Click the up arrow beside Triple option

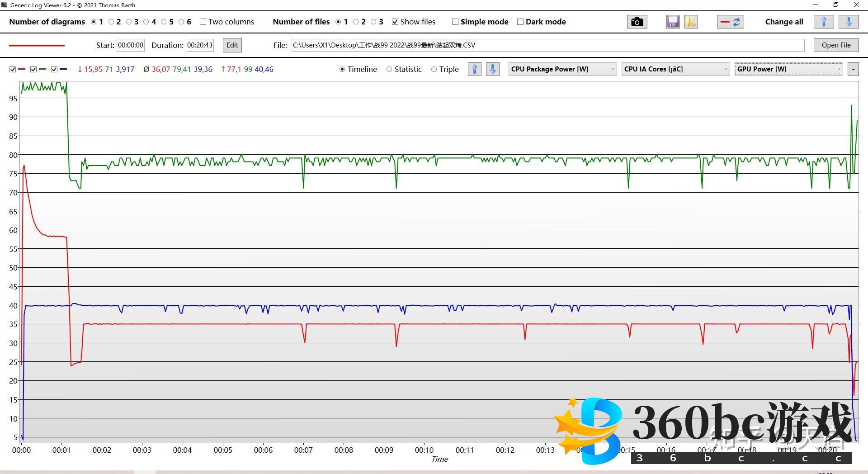click(x=474, y=69)
